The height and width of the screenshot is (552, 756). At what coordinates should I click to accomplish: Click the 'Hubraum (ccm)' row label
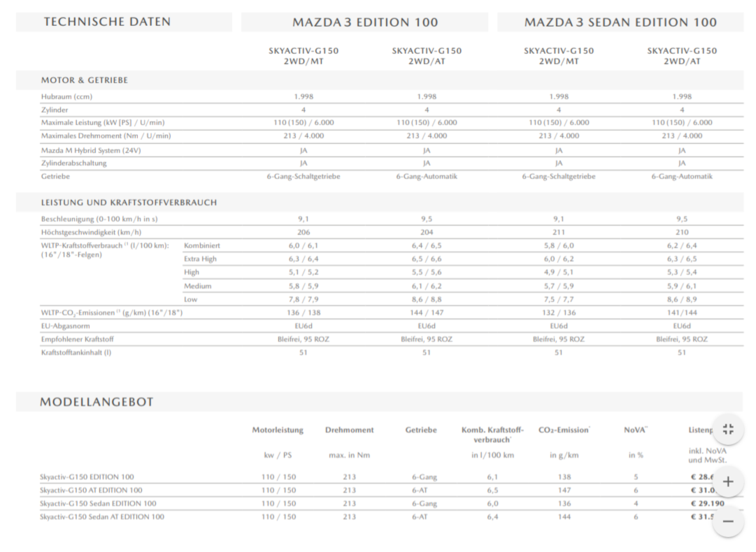pyautogui.click(x=66, y=96)
